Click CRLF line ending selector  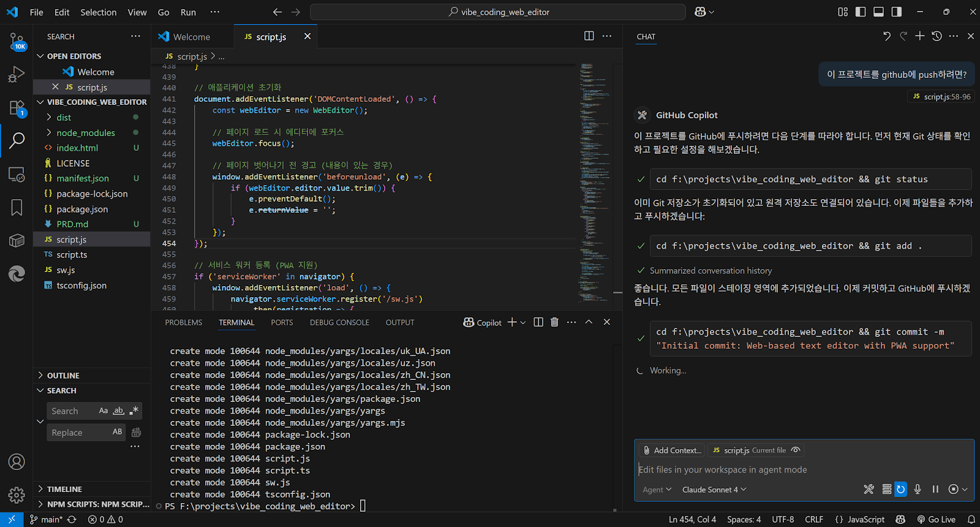pyautogui.click(x=814, y=520)
